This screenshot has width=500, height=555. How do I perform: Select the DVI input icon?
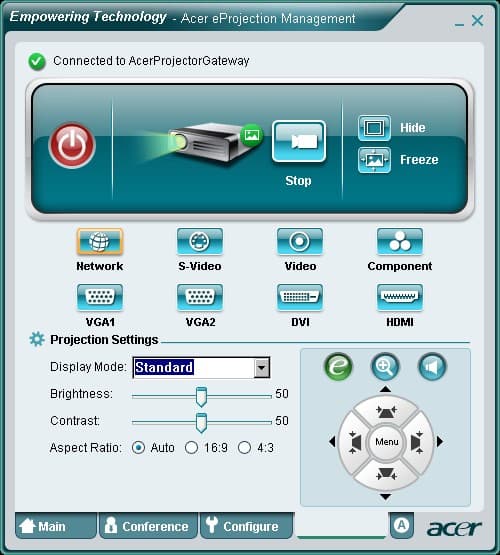point(300,297)
